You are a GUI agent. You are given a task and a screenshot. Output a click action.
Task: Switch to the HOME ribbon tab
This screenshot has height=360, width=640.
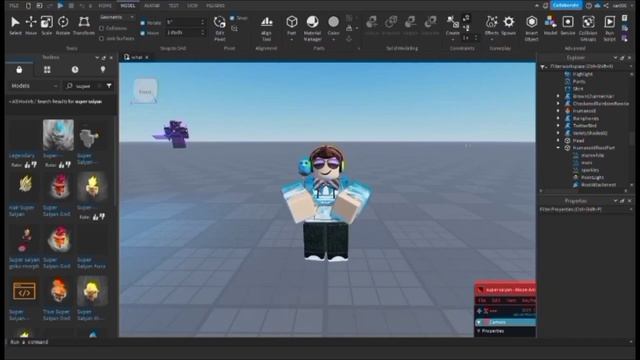click(x=105, y=6)
